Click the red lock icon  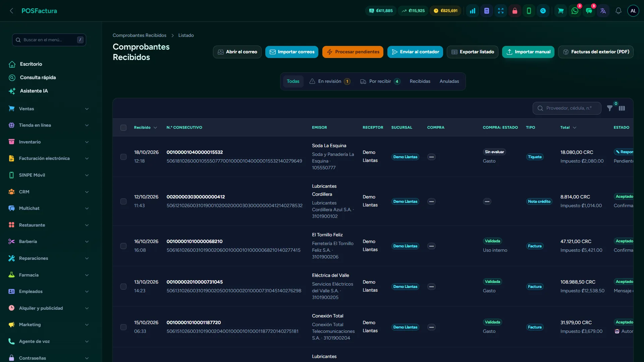click(x=515, y=11)
